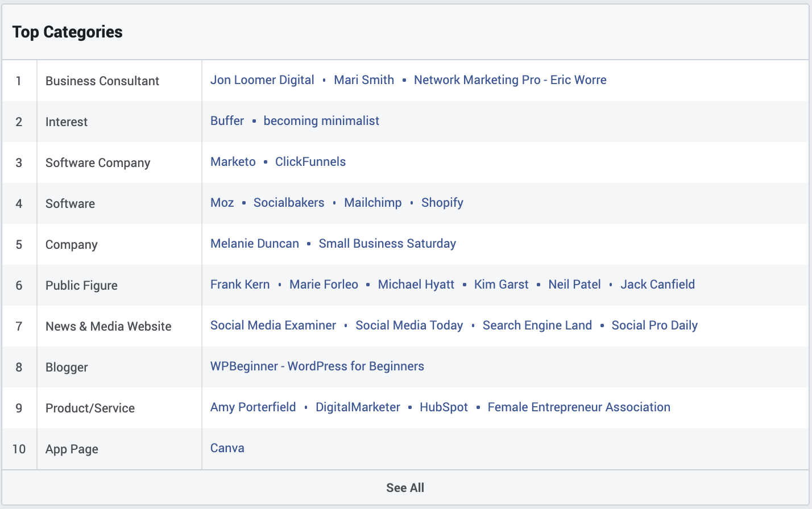Open Network Marketing Pro - Eric Worre

(510, 80)
